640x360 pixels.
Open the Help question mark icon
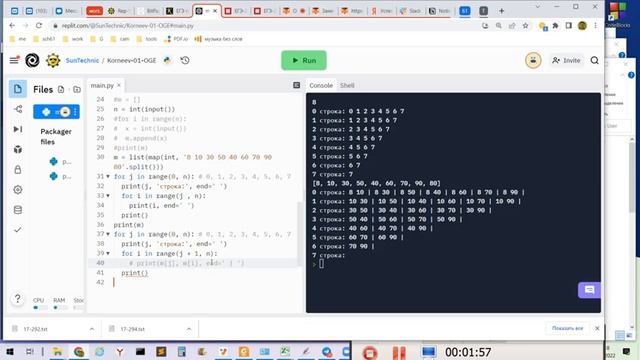(x=18, y=298)
